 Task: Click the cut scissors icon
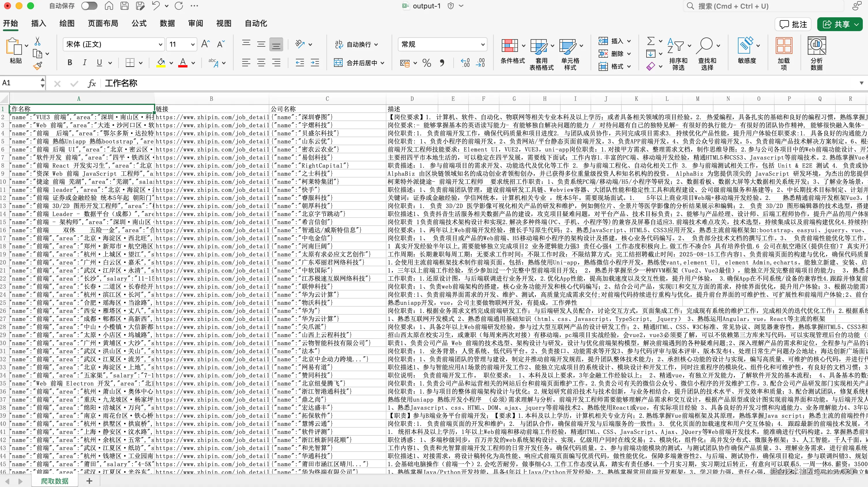(x=37, y=41)
